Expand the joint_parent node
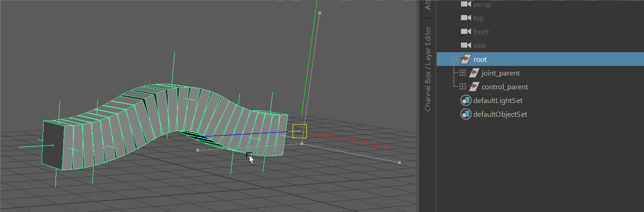The image size is (644, 212). point(462,73)
